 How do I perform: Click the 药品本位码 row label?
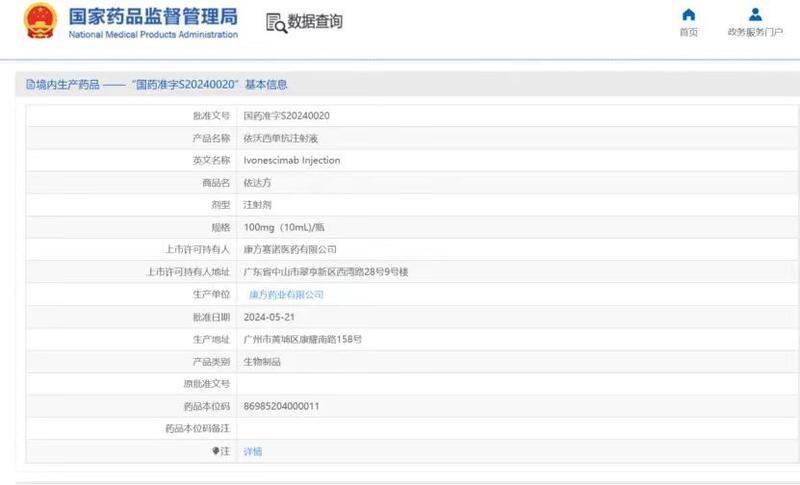coord(207,406)
